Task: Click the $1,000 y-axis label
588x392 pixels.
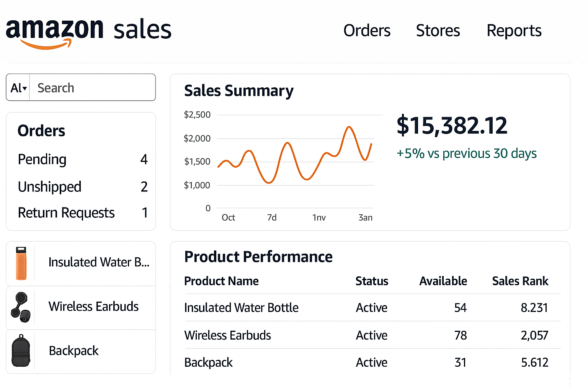Action: (x=197, y=185)
